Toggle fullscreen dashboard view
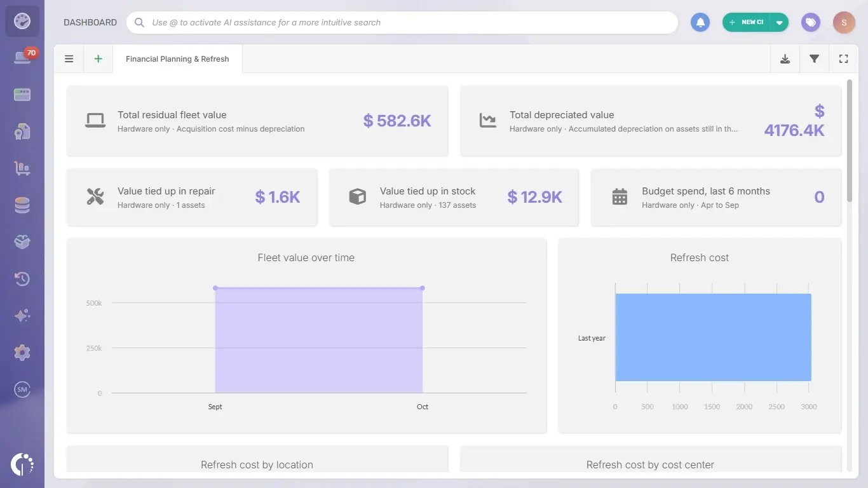The width and height of the screenshot is (868, 488). pyautogui.click(x=844, y=59)
